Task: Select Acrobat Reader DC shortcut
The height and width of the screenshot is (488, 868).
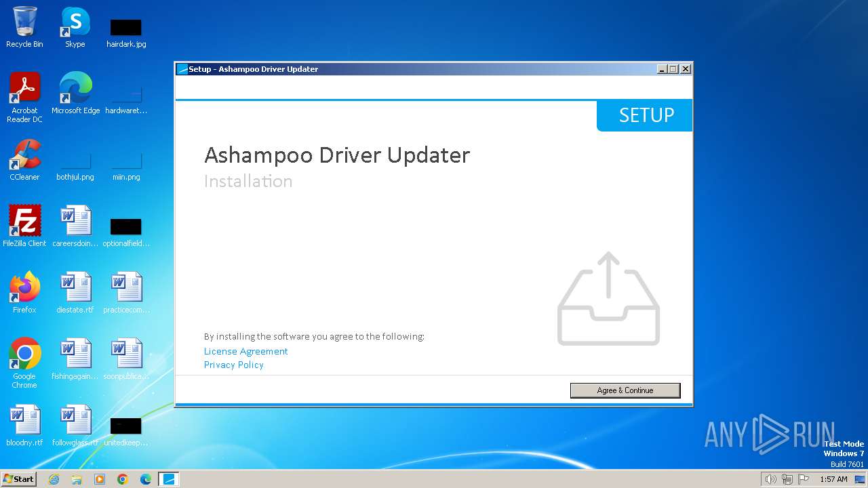Action: (24, 98)
